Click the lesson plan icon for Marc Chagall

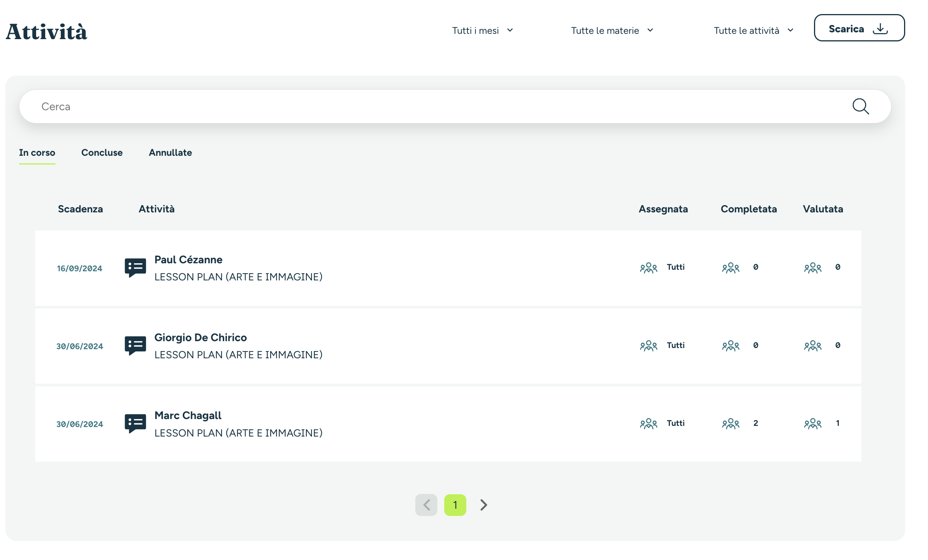135,424
